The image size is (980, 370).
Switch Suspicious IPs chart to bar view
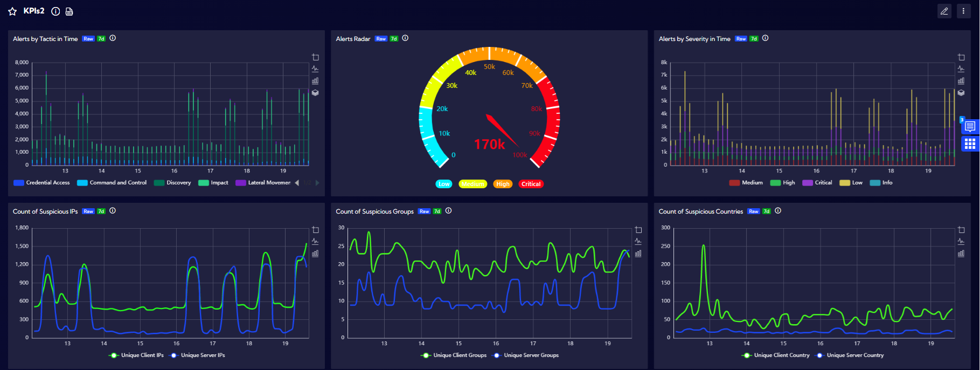[315, 253]
